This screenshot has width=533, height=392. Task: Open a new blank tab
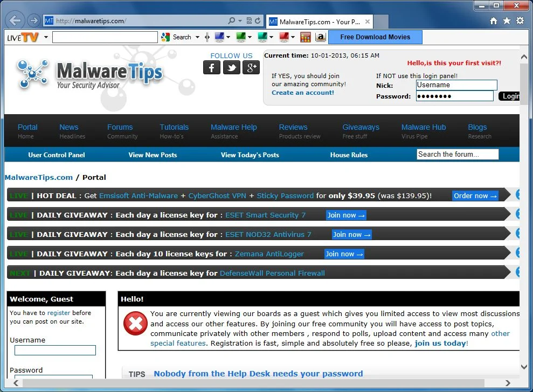381,22
